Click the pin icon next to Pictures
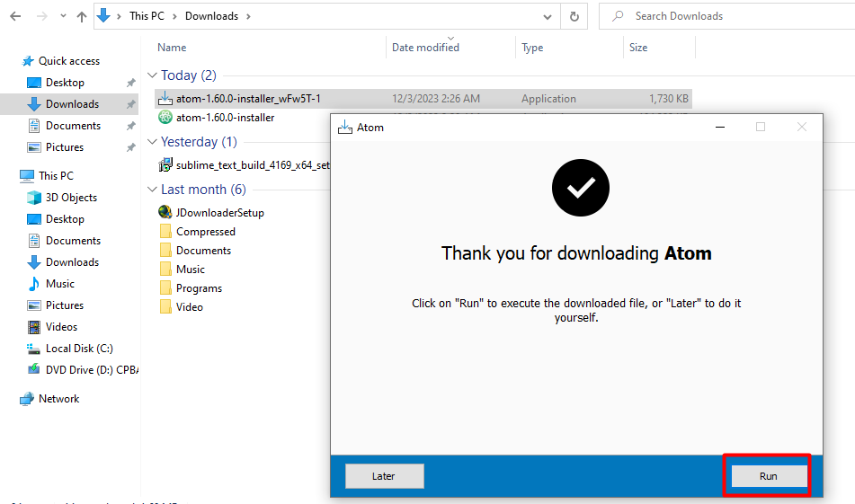 click(x=131, y=147)
